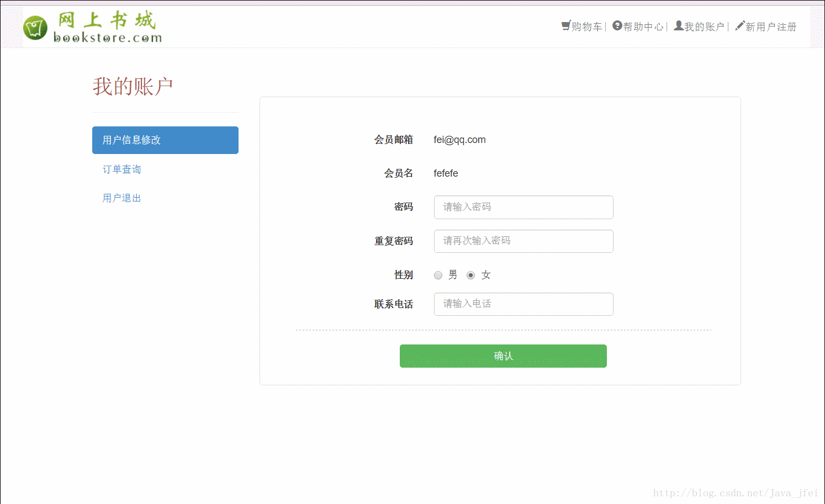This screenshot has height=504, width=825.
Task: Click the 网上书城 bookstore.com logo text
Action: 108,28
